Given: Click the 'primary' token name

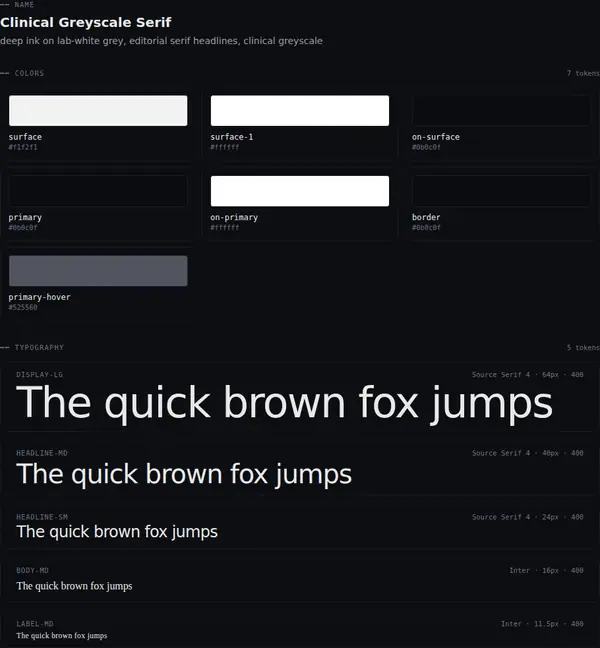Looking at the screenshot, I should 25,217.
